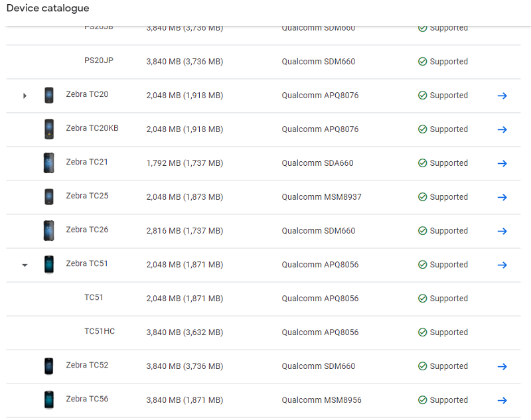Select the Zebra TC26 device name
The height and width of the screenshot is (420, 531).
(87, 230)
